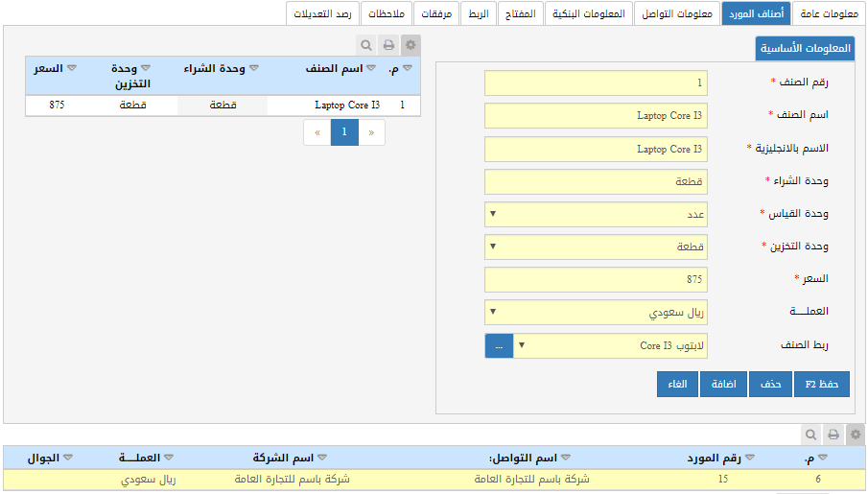The width and height of the screenshot is (868, 494).
Task: Click the ellipsis button beside ربط الصنف
Action: click(499, 345)
